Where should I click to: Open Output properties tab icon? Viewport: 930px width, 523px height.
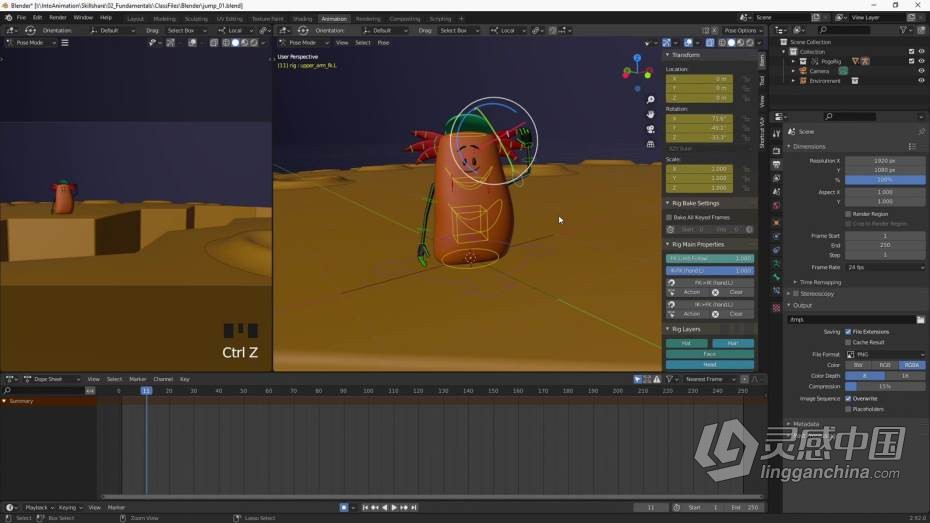click(776, 164)
